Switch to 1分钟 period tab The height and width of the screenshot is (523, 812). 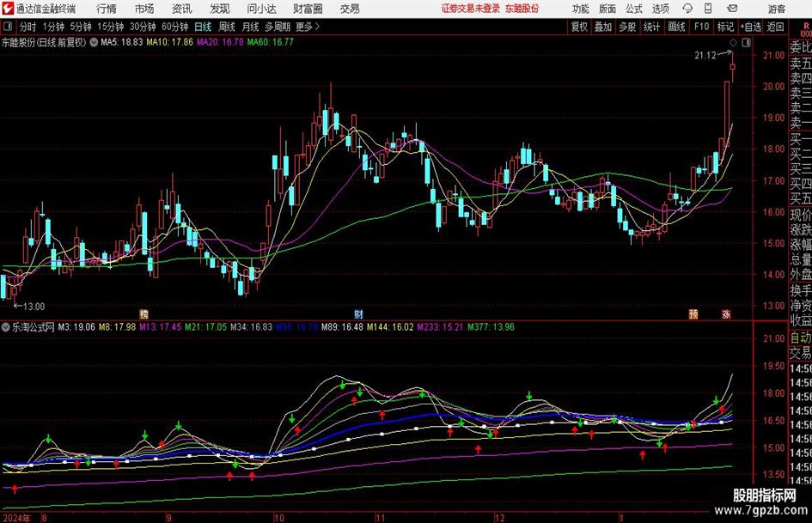(53, 27)
